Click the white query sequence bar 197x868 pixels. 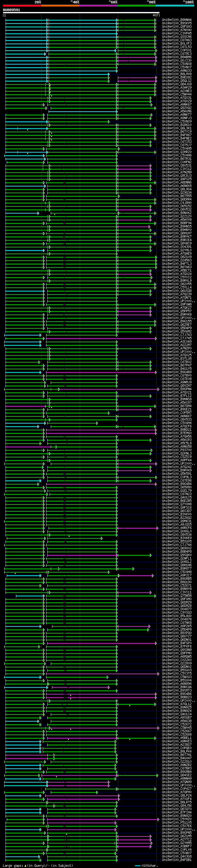click(x=81, y=13)
